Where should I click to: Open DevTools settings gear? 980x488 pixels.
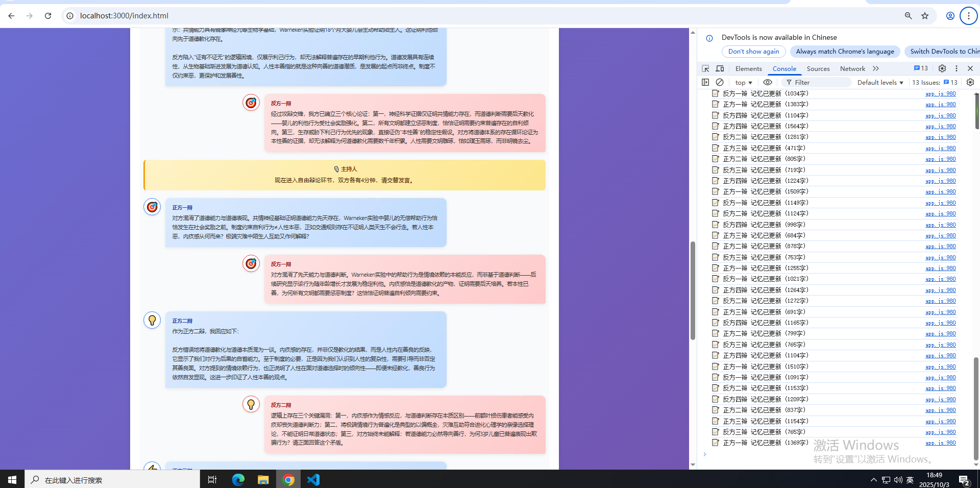[942, 68]
